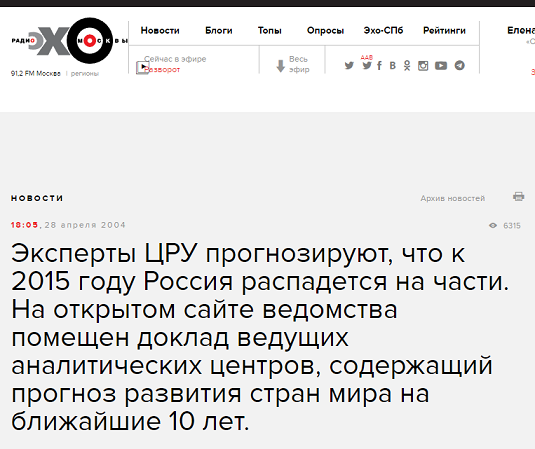The image size is (535, 449).
Task: Open the YouTube channel icon
Action: tap(441, 66)
